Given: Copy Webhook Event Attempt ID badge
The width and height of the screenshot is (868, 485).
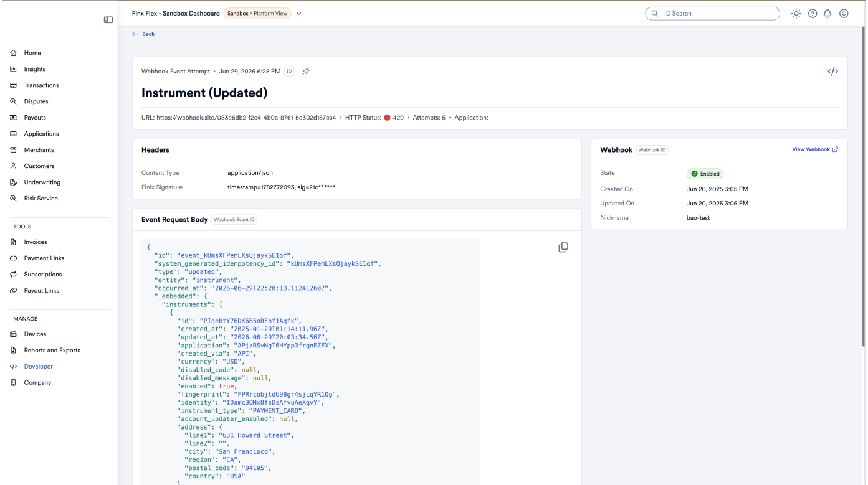Looking at the screenshot, I should (289, 72).
